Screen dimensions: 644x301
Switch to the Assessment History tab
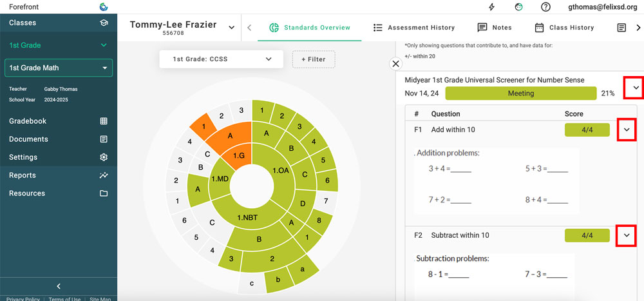(413, 28)
